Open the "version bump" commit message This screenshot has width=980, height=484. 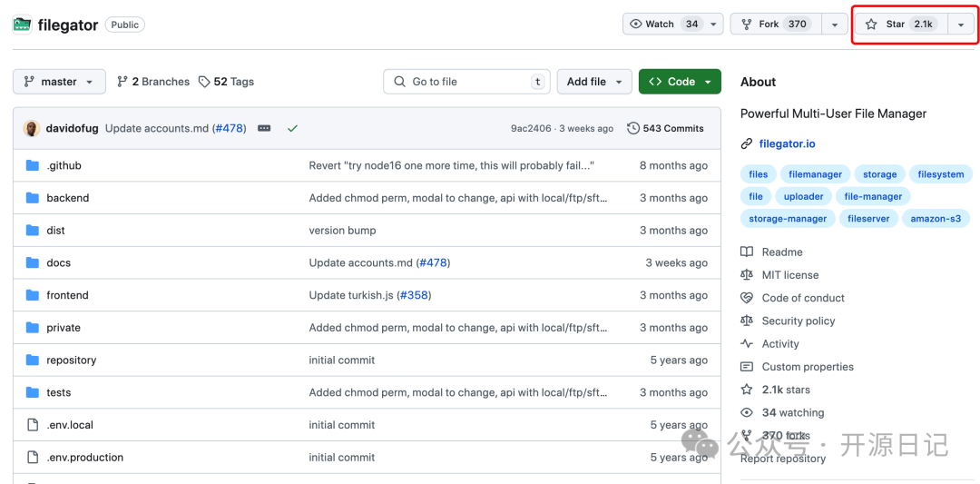click(x=342, y=230)
